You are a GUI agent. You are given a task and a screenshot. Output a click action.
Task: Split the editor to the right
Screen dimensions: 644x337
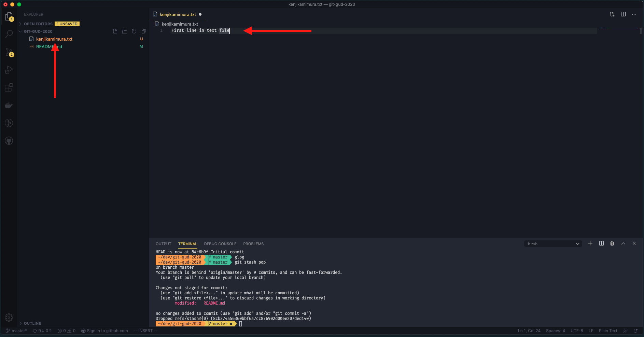[623, 14]
